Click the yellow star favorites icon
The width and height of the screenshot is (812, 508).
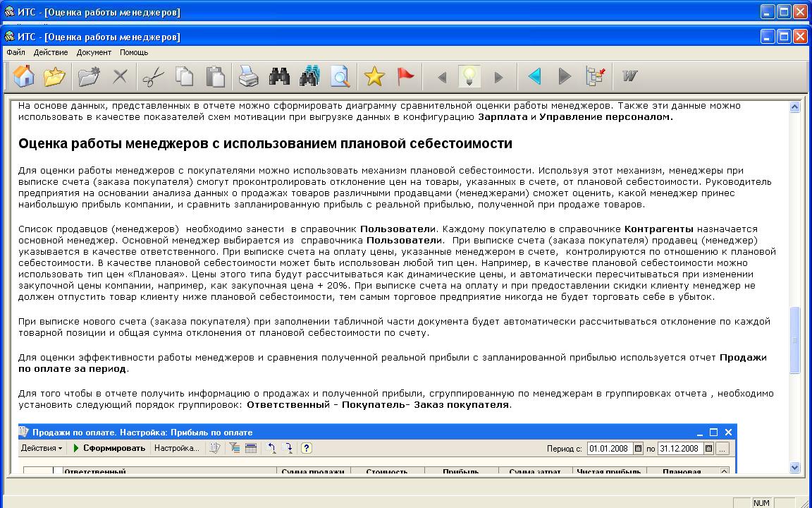pyautogui.click(x=374, y=76)
